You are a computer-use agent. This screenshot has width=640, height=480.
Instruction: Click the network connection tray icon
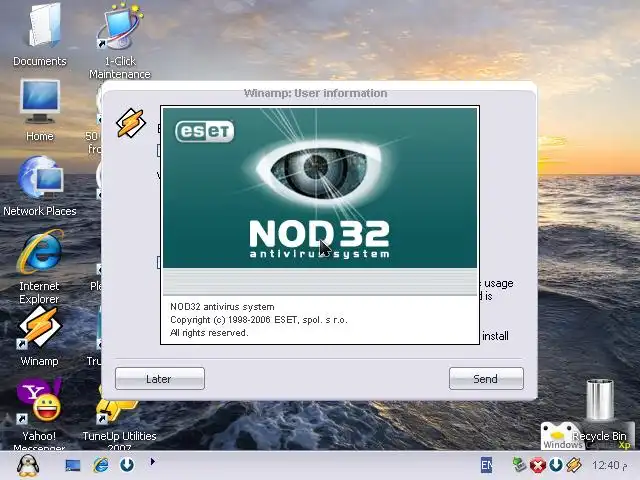[519, 465]
